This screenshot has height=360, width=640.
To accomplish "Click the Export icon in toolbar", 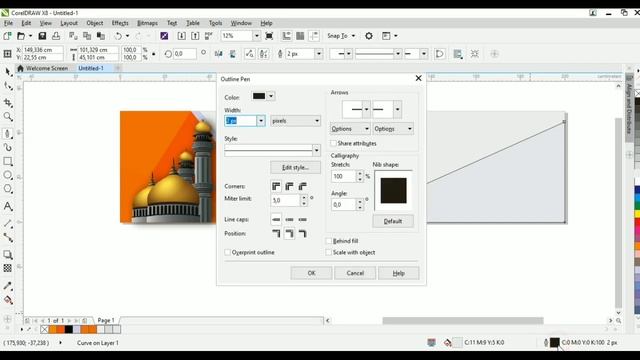I will [x=195, y=36].
